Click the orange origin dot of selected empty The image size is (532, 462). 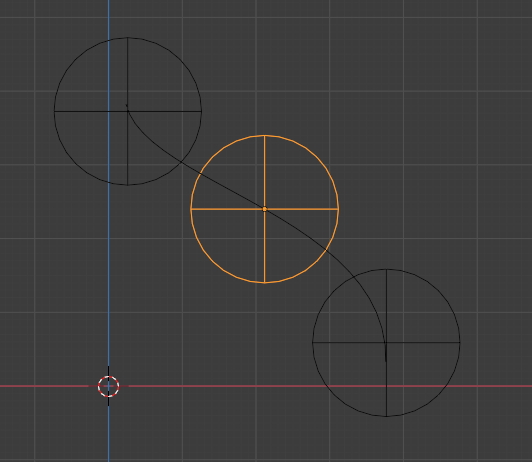(x=265, y=209)
